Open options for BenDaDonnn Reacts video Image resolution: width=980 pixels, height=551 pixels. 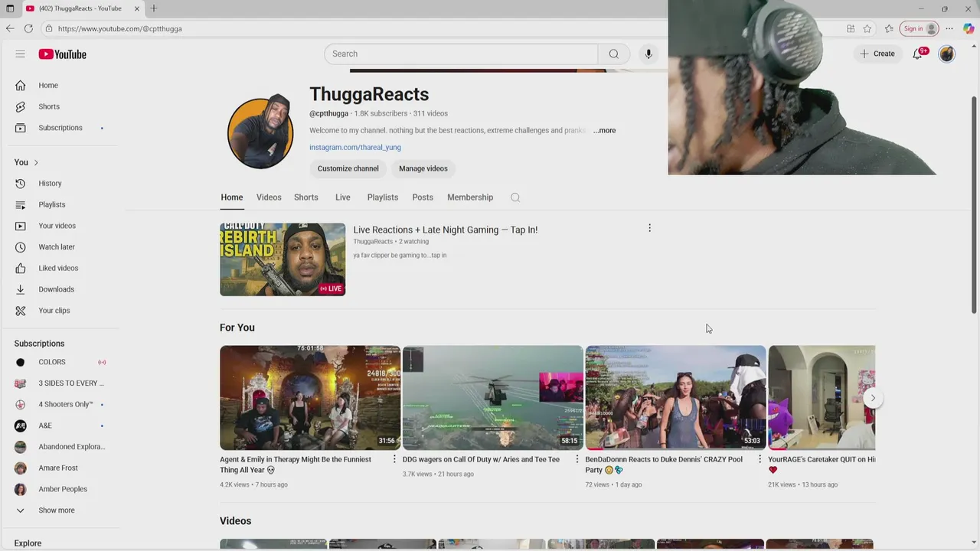pyautogui.click(x=759, y=459)
